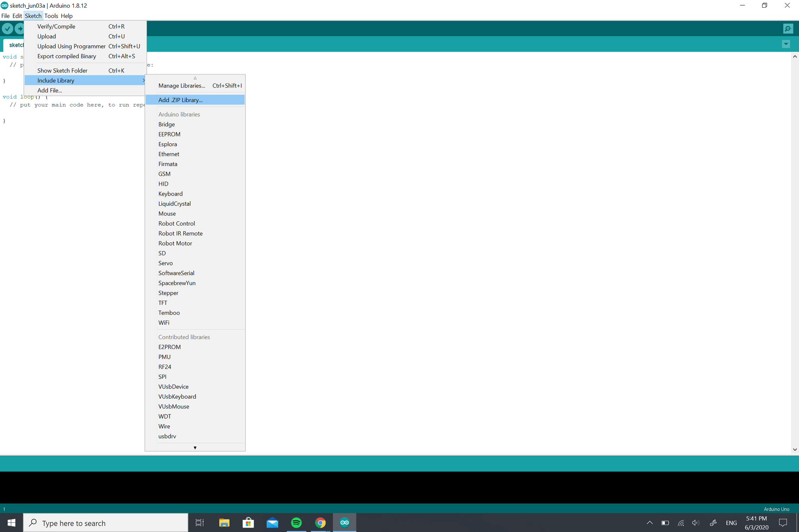
Task: Click the editor scrollbar down arrow
Action: [795, 449]
